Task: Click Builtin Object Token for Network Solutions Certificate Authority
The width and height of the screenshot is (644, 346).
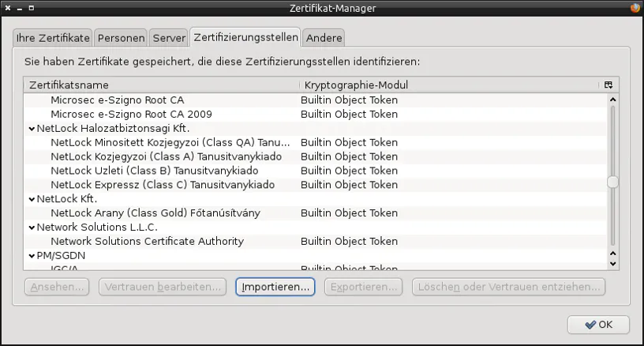Action: [x=349, y=241]
